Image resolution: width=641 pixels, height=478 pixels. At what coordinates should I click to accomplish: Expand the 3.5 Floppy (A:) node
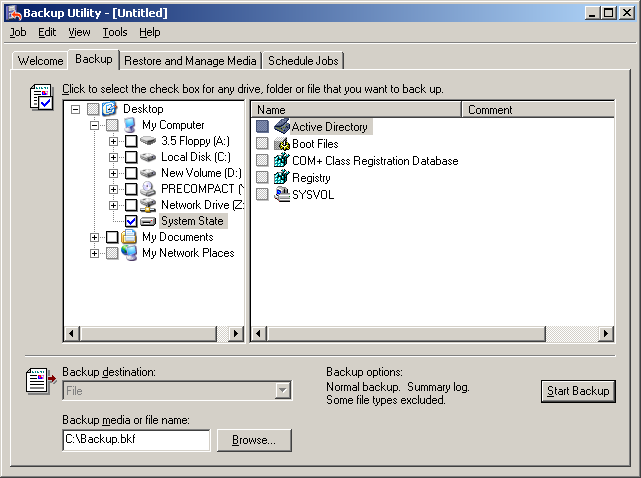point(113,141)
